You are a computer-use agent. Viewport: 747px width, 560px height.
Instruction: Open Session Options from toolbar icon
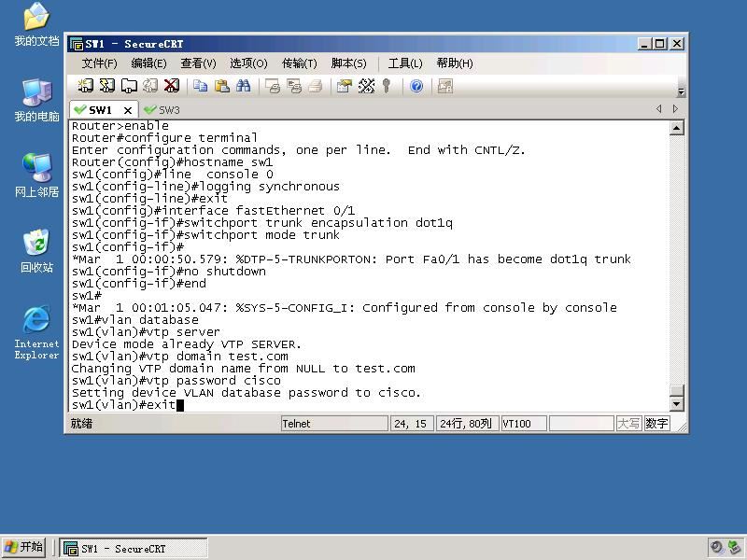pos(344,86)
